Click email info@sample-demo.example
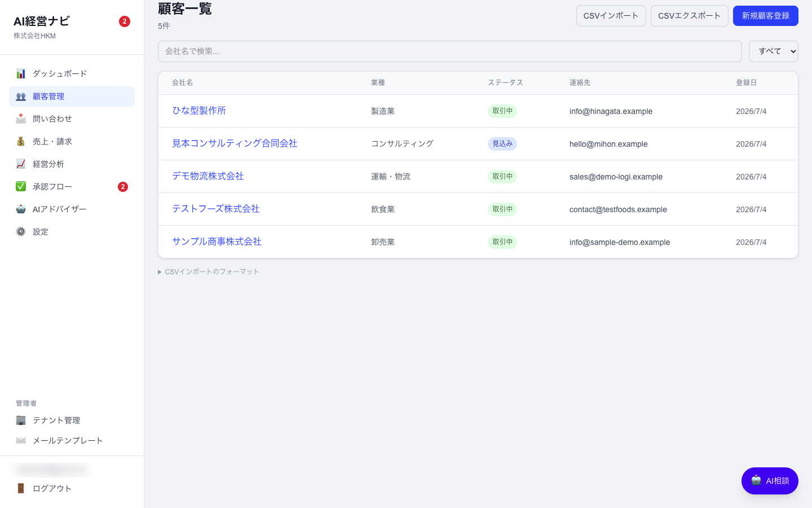Screen dimensions: 812x508 620,242
